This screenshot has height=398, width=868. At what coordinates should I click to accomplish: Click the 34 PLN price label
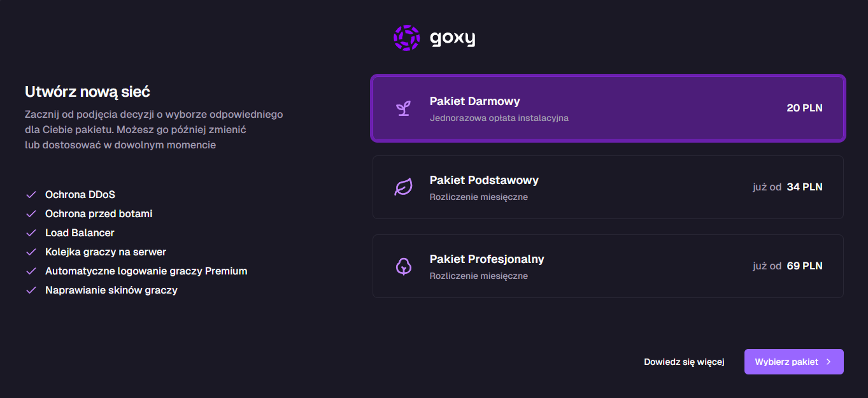coord(804,187)
